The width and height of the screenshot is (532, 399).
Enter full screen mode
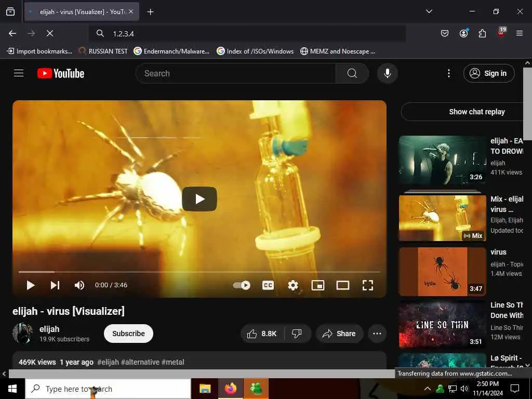click(368, 285)
